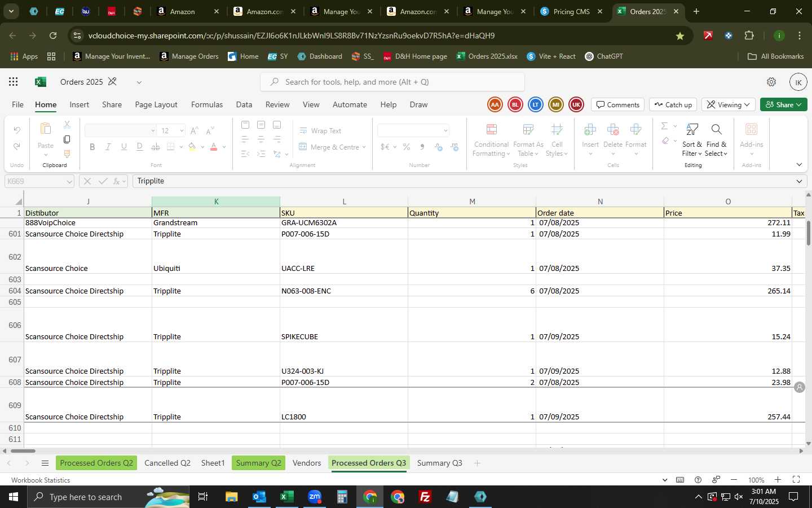
Task: Click the select all cells corner
Action: [x=12, y=202]
